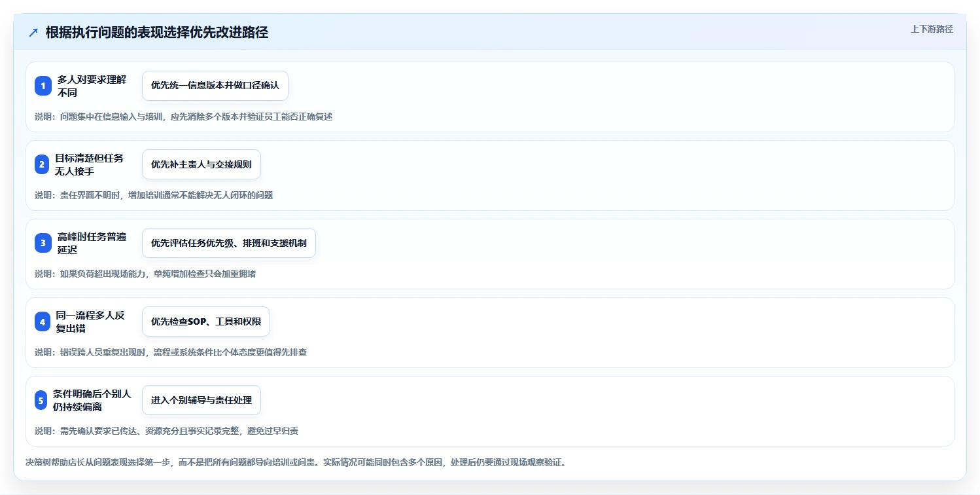This screenshot has height=495, width=980.
Task: Click the number 3 step badge
Action: point(43,243)
